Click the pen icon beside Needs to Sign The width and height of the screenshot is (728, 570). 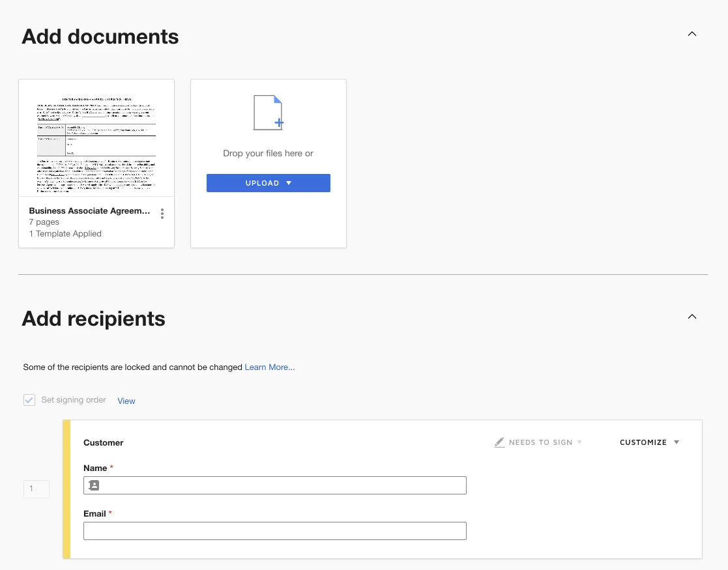tap(500, 442)
